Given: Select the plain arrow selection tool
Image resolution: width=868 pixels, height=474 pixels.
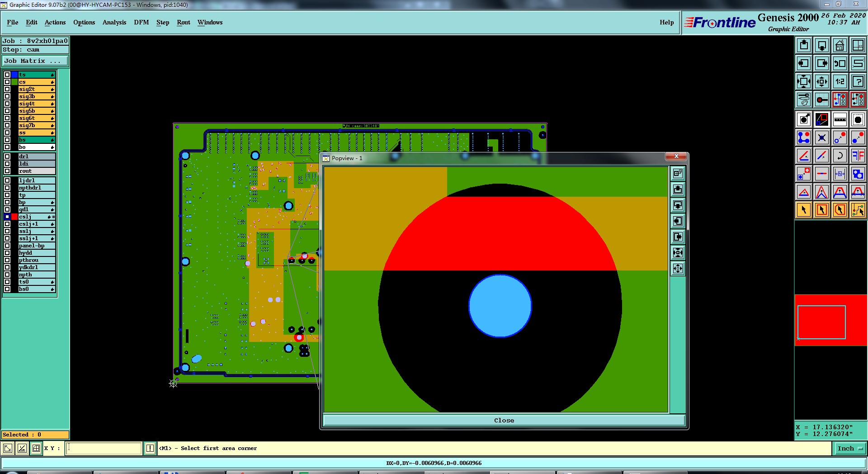Looking at the screenshot, I should (804, 210).
